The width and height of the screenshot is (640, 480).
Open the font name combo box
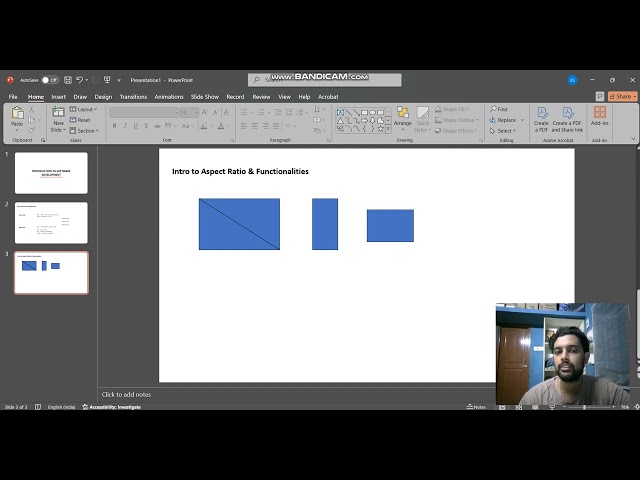click(x=144, y=112)
